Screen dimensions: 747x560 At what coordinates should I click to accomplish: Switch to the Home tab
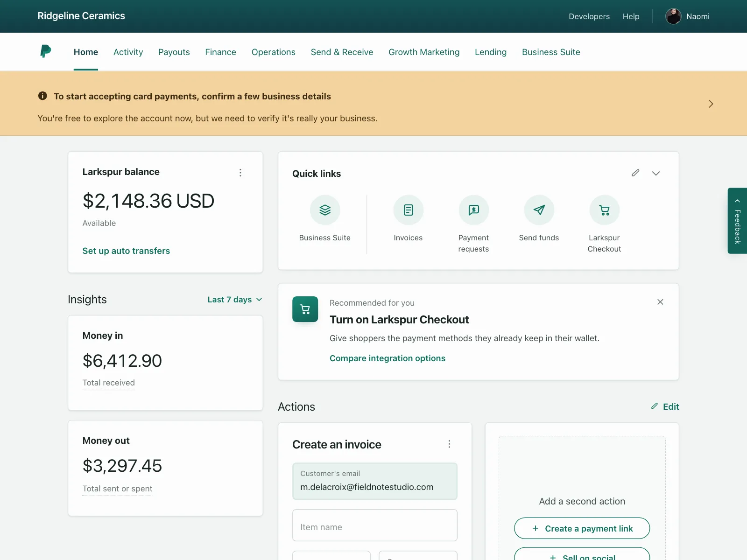pos(86,52)
